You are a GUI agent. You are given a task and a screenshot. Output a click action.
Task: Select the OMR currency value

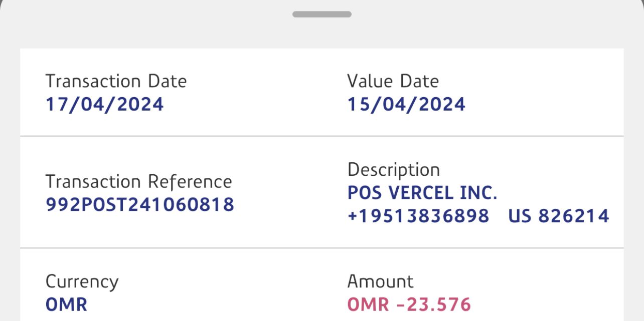pos(66,304)
